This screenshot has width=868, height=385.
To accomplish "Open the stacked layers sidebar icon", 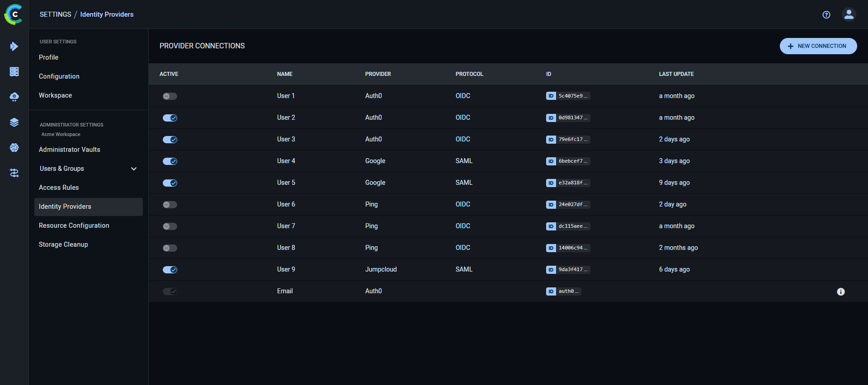I will tap(14, 122).
